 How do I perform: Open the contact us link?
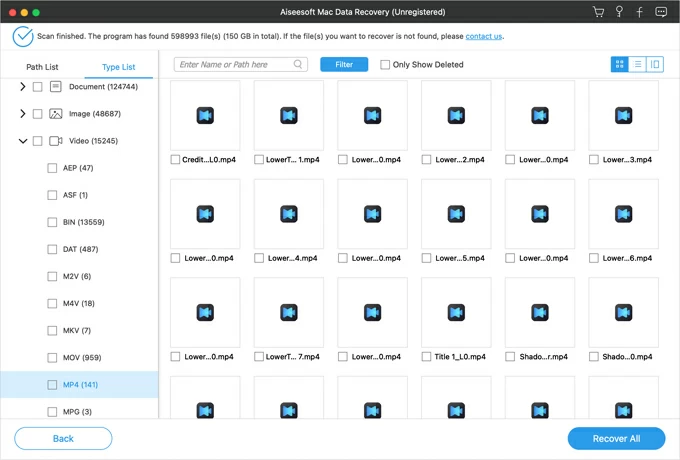click(x=483, y=36)
